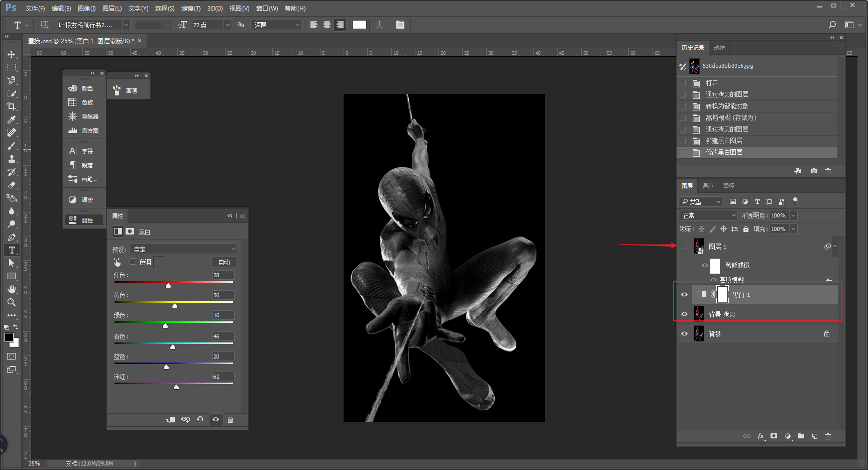Open the 导航器 panel
868x470 pixels.
84,116
